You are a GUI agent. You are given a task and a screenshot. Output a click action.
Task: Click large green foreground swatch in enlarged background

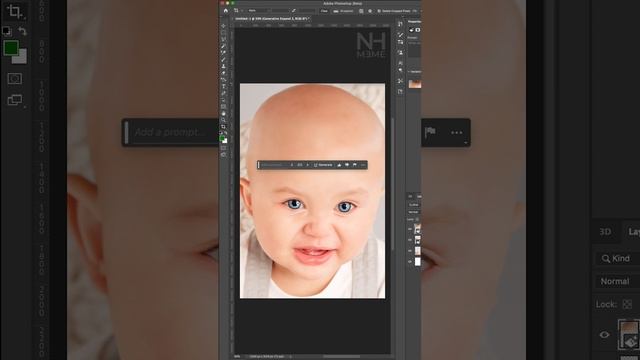click(11, 48)
